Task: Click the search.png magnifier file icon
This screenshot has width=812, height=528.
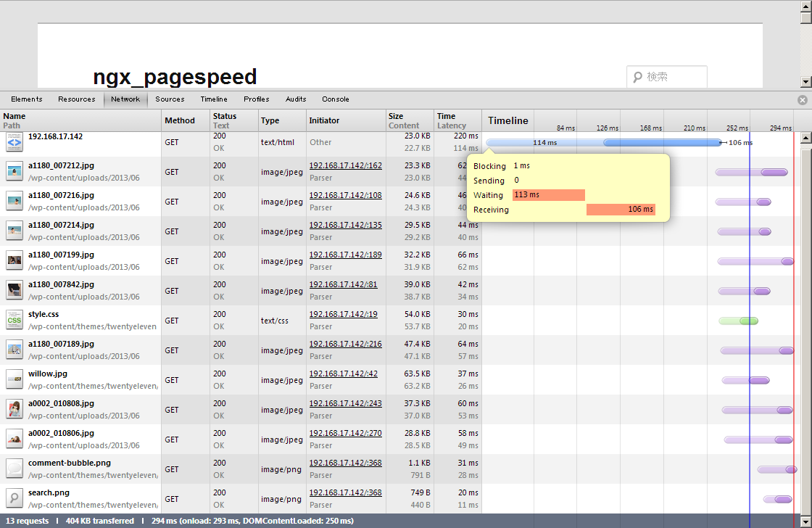Action: (x=14, y=498)
